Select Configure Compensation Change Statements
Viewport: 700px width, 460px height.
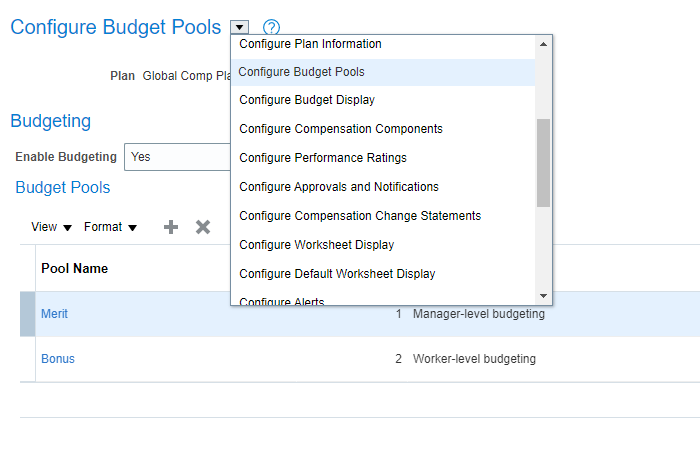click(x=360, y=216)
